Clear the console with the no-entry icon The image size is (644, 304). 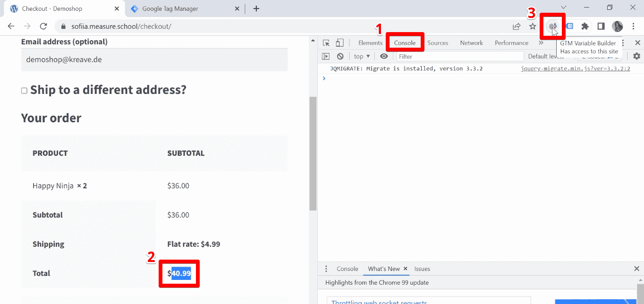pyautogui.click(x=340, y=56)
